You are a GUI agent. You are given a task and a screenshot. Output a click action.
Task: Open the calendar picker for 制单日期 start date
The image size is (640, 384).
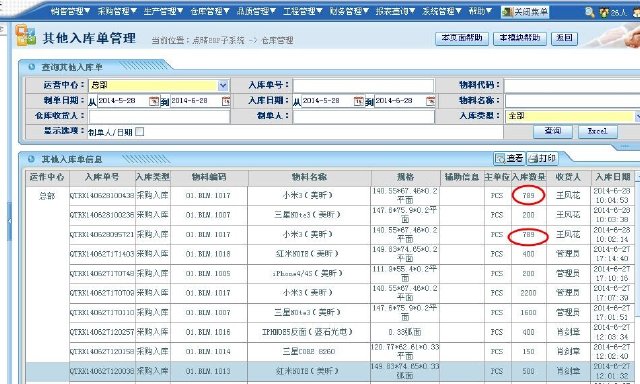pos(154,101)
